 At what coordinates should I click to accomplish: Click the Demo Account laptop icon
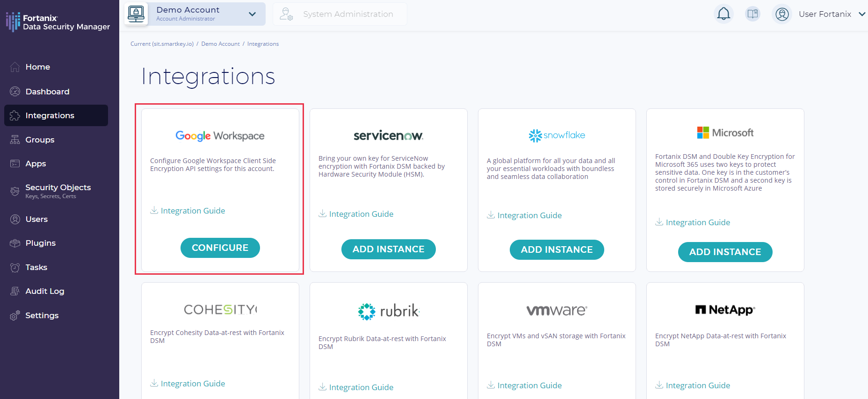click(136, 14)
